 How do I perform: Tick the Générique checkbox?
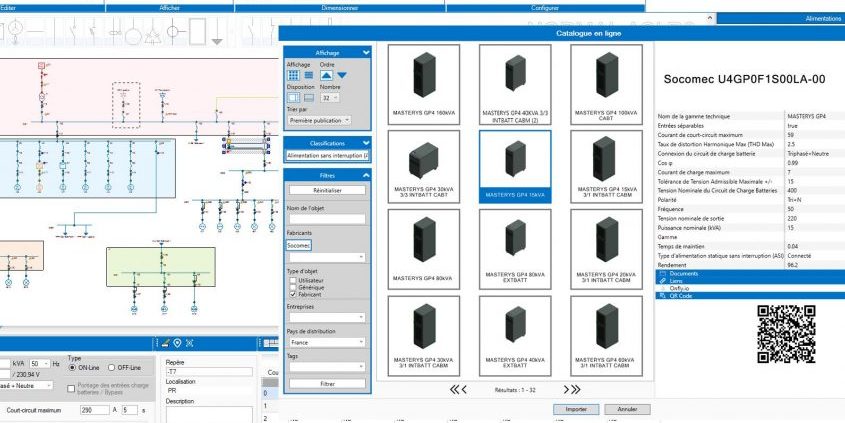(293, 288)
